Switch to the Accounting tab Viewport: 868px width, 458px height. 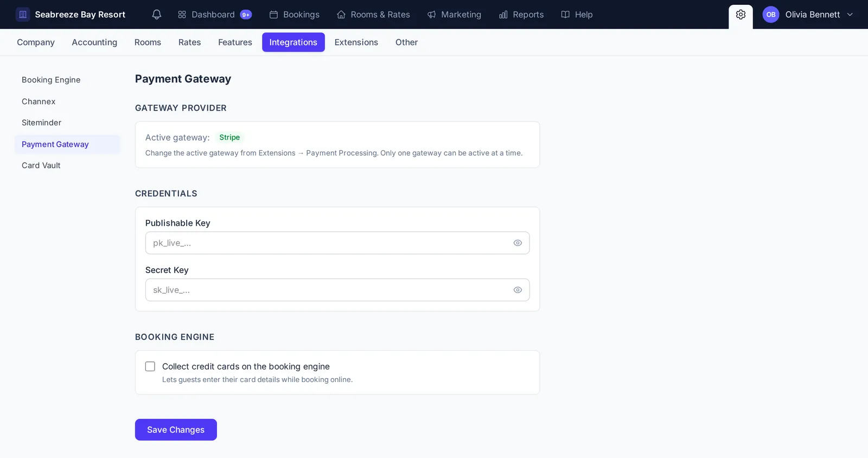94,42
